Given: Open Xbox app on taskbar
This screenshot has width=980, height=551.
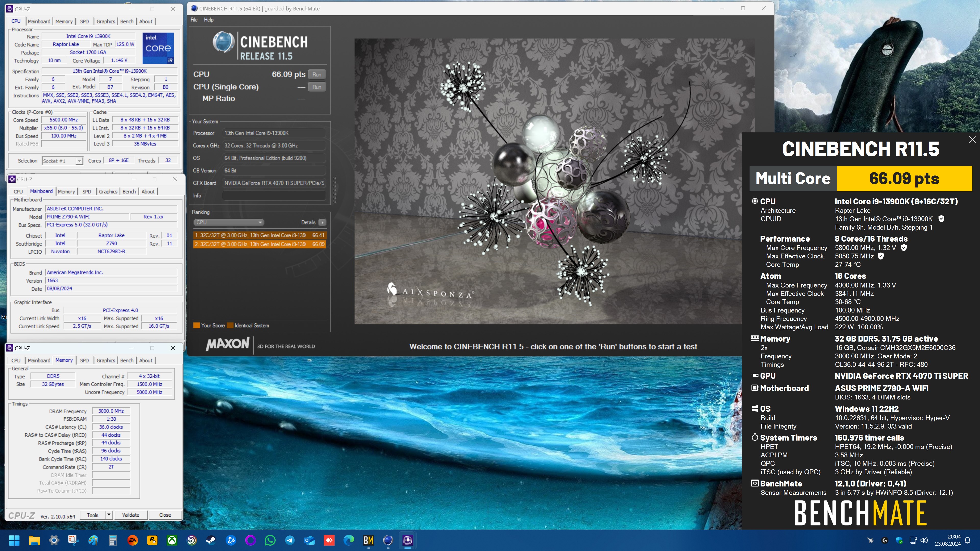Looking at the screenshot, I should pos(172,540).
